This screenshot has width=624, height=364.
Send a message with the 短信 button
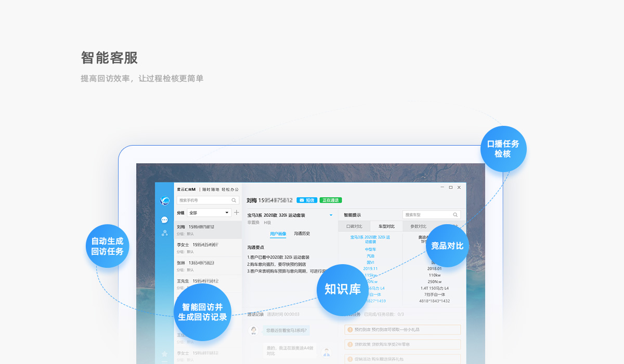click(x=307, y=200)
